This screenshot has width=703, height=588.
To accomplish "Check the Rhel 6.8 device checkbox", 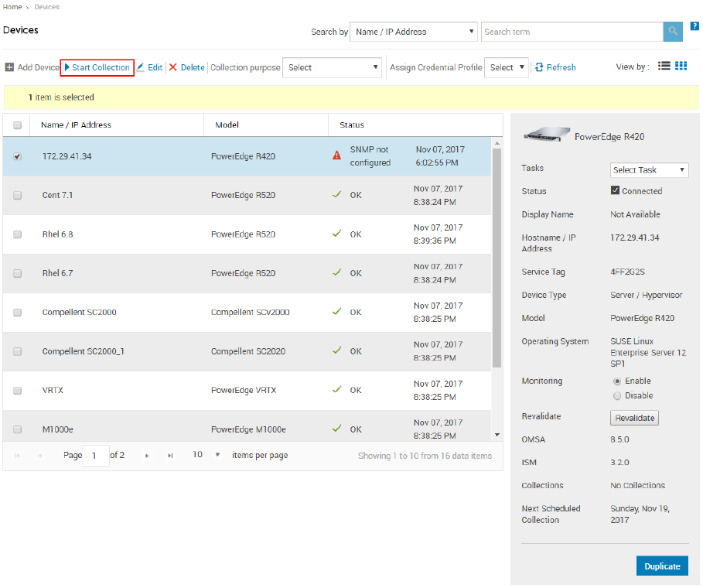I will pos(18,234).
